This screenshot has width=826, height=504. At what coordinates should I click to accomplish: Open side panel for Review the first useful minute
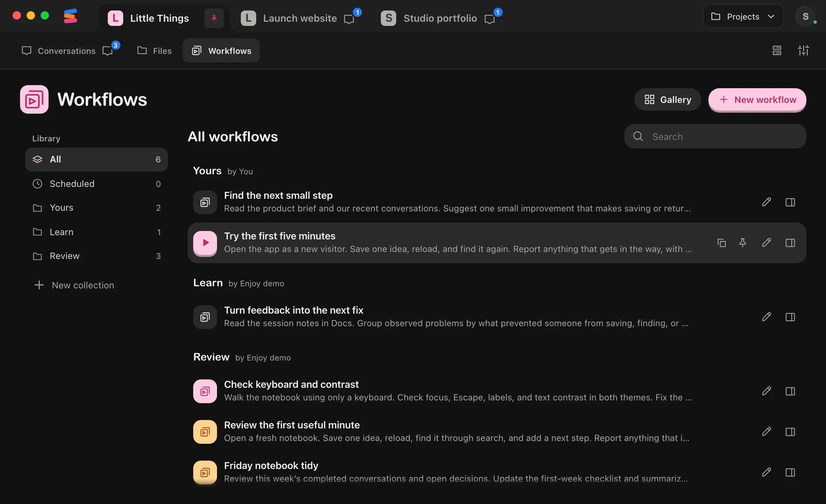(790, 432)
